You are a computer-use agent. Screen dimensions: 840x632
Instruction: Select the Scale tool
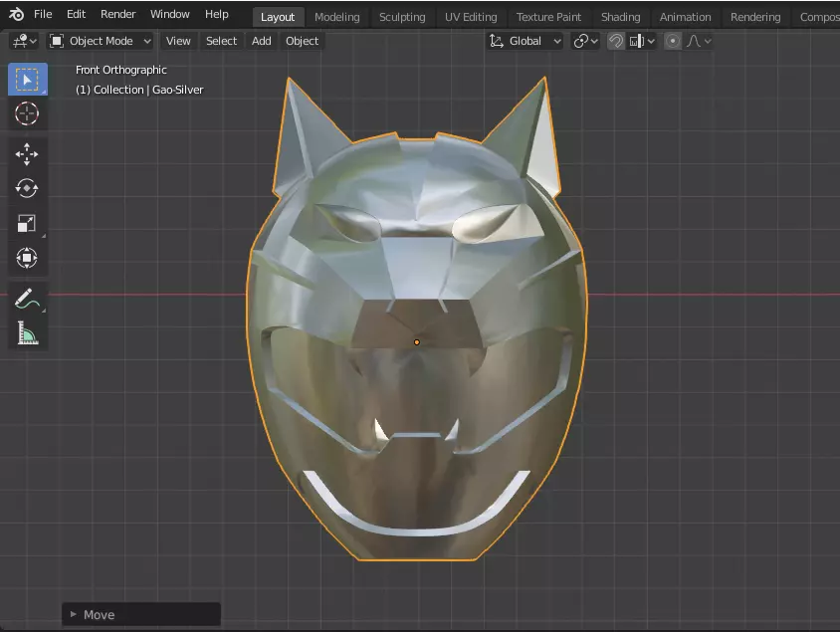27,223
